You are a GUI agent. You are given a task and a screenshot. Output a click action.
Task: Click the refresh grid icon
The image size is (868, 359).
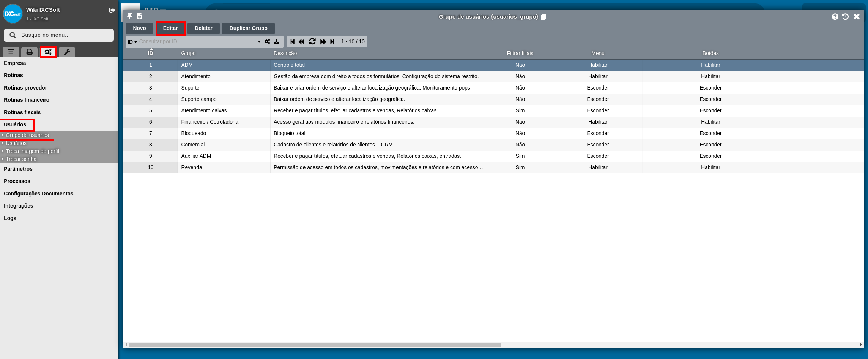coord(312,41)
